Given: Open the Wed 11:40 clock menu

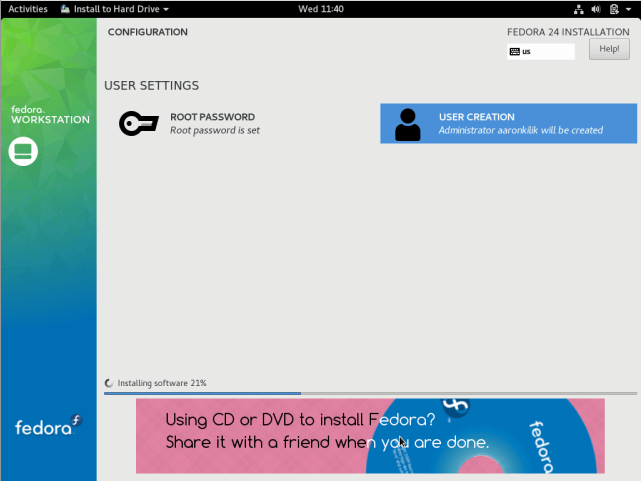Looking at the screenshot, I should coord(320,9).
